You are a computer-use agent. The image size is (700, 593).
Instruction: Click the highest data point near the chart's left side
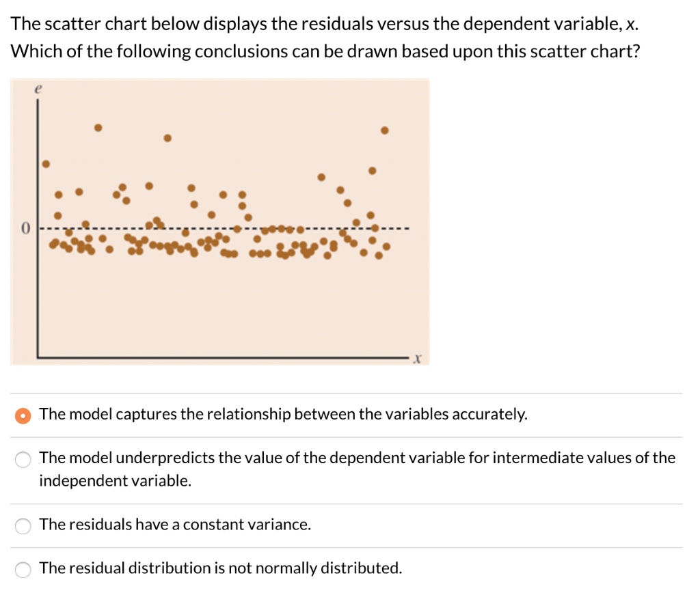point(98,128)
